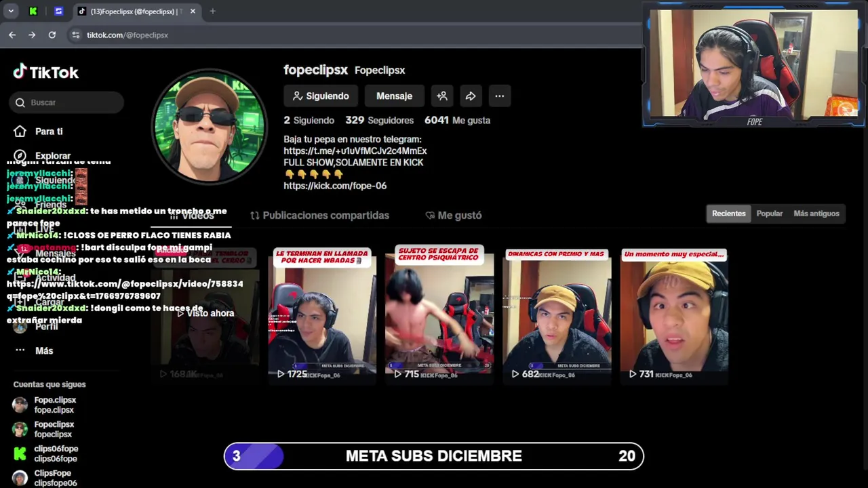This screenshot has height=488, width=868.
Task: Switch to the blue pinned tab
Action: (x=58, y=11)
